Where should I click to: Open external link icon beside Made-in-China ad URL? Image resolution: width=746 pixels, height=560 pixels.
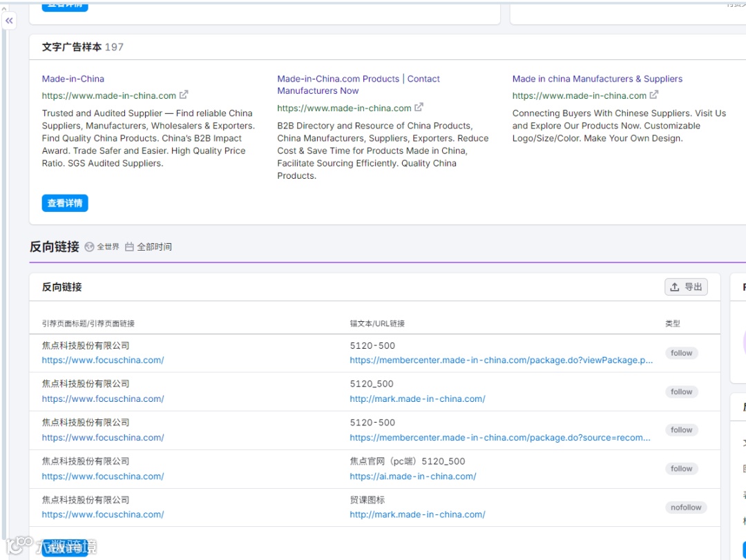[184, 95]
